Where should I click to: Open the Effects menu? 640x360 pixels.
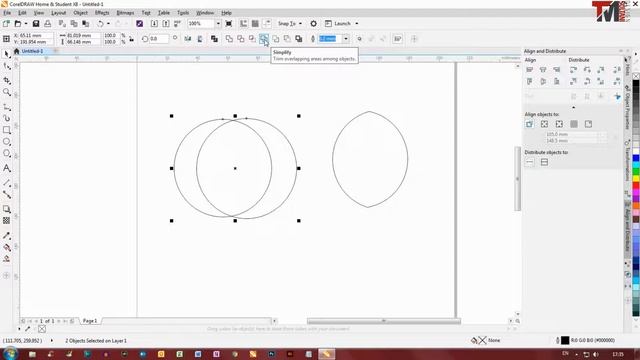pos(102,13)
